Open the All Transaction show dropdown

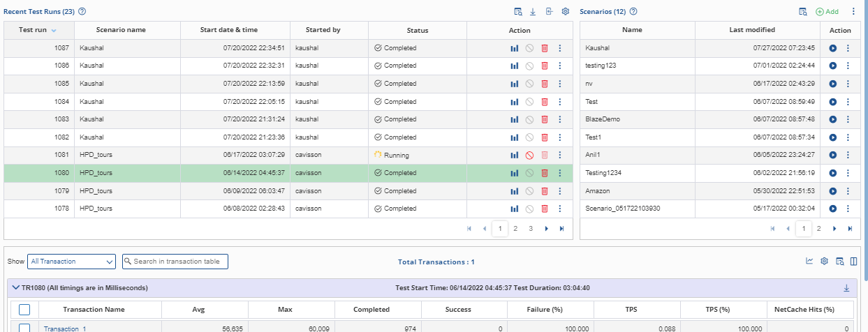(x=71, y=262)
